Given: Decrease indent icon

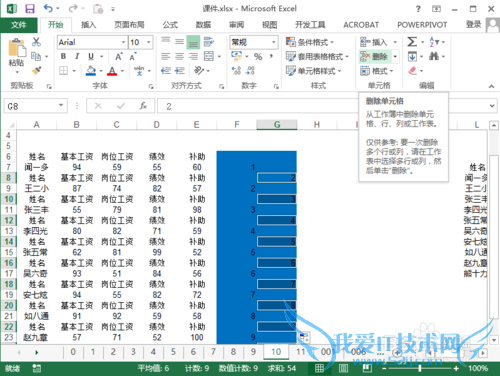Looking at the screenshot, I should tap(166, 71).
